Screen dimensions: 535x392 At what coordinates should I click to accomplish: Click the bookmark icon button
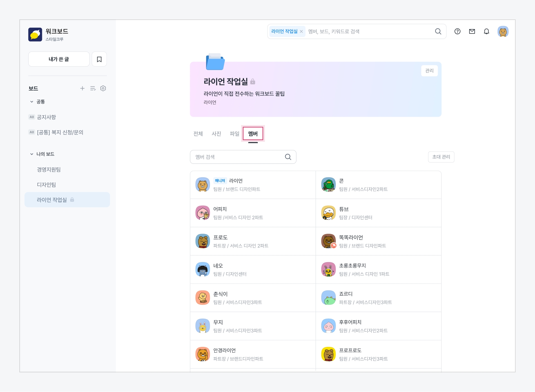pos(99,59)
